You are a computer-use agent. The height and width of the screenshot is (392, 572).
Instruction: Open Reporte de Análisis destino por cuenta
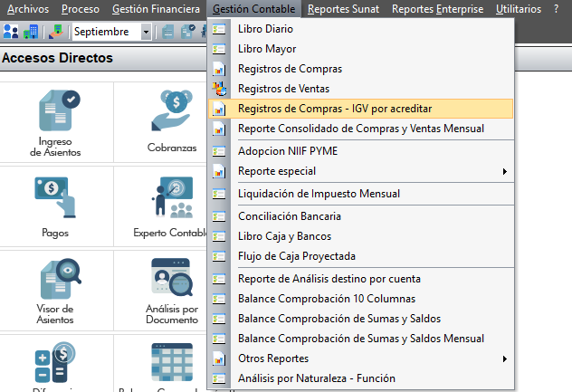360,279
